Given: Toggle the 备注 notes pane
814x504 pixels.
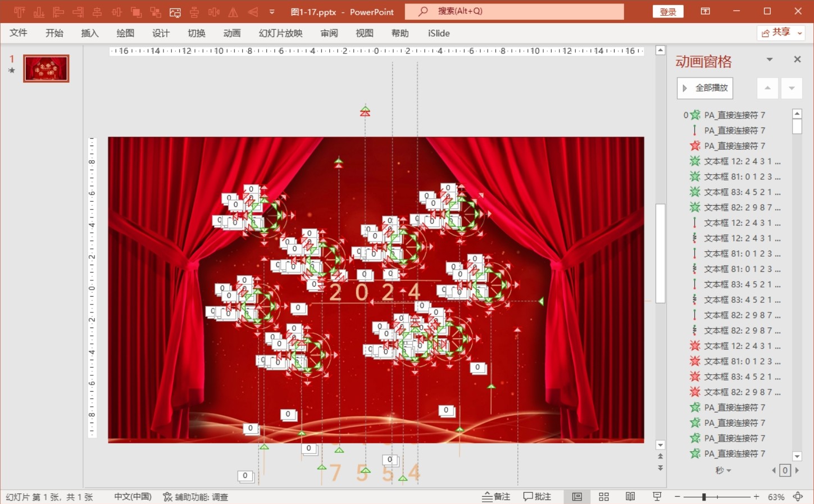Looking at the screenshot, I should [496, 497].
